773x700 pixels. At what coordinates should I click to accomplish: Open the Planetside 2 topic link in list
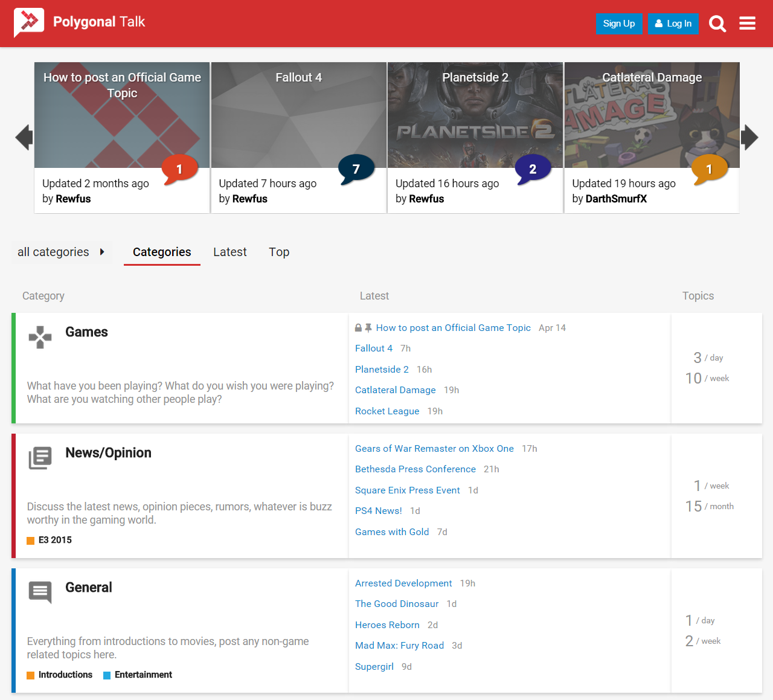tap(382, 370)
